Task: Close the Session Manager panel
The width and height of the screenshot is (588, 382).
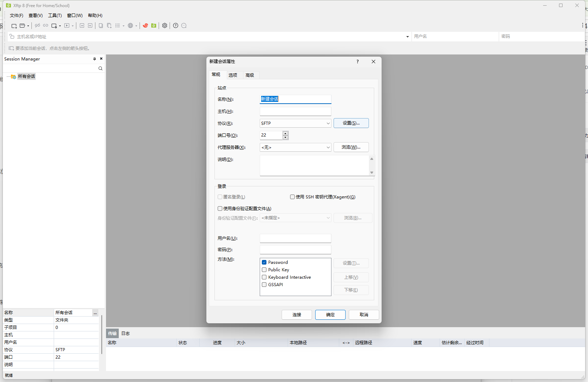Action: coord(101,59)
